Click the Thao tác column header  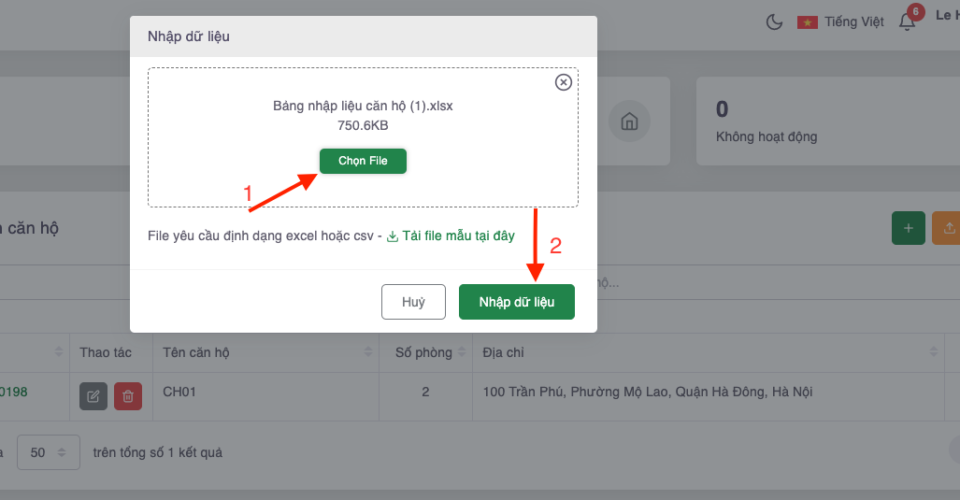pos(104,353)
